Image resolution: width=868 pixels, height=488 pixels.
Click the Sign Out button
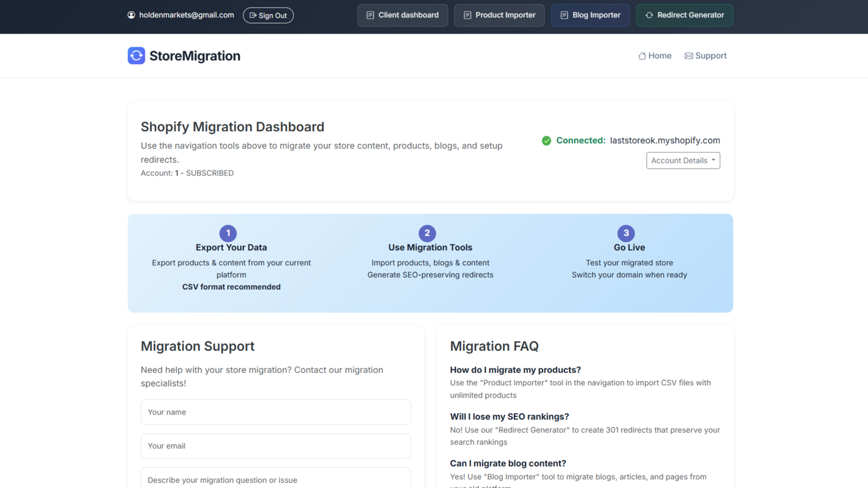click(268, 15)
